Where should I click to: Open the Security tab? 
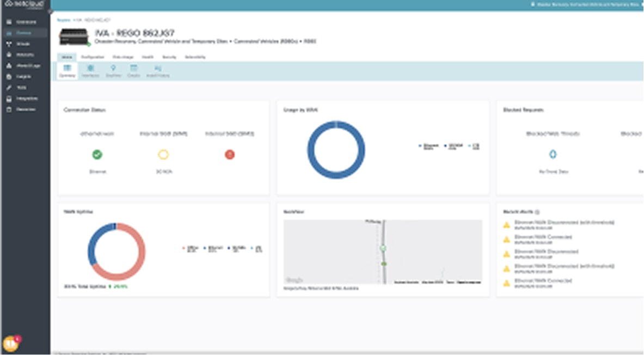coord(169,57)
